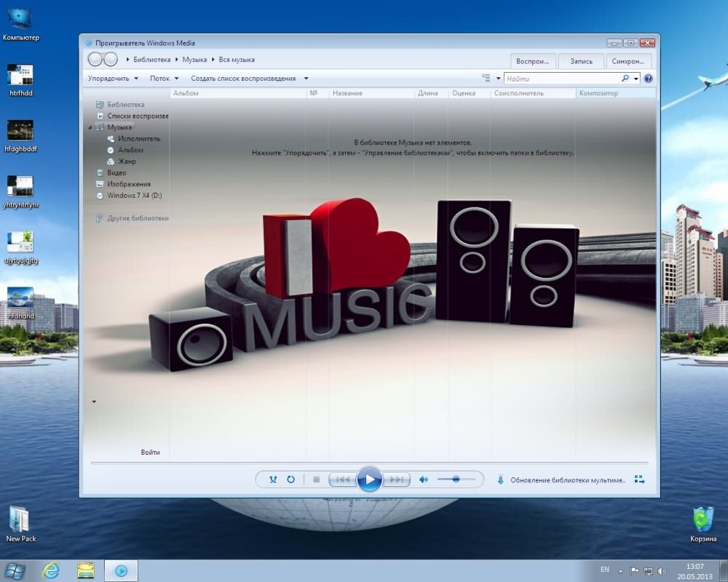Open the Синхрон... tab
Viewport: 728px width, 582px height.
tap(628, 61)
